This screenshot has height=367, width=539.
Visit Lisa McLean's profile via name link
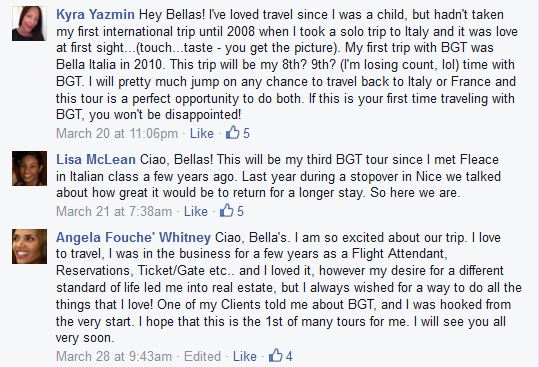tap(96, 160)
